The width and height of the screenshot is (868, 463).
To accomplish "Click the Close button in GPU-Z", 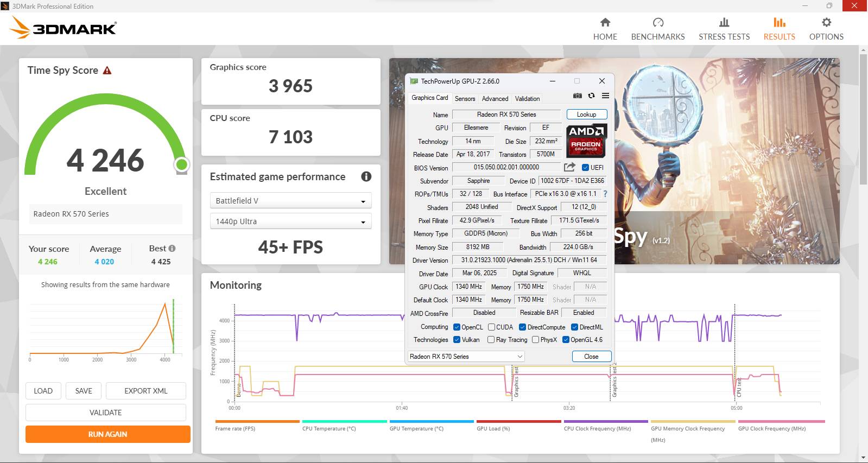I will pyautogui.click(x=591, y=357).
